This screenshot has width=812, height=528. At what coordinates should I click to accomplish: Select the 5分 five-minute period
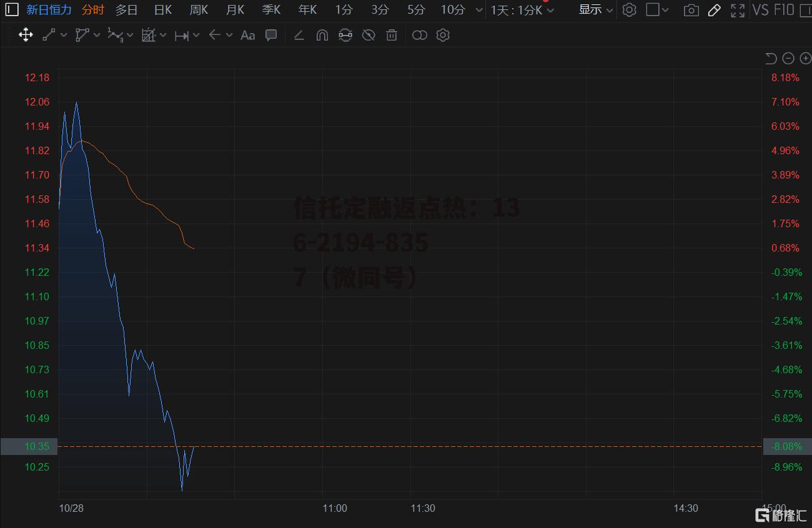[416, 10]
